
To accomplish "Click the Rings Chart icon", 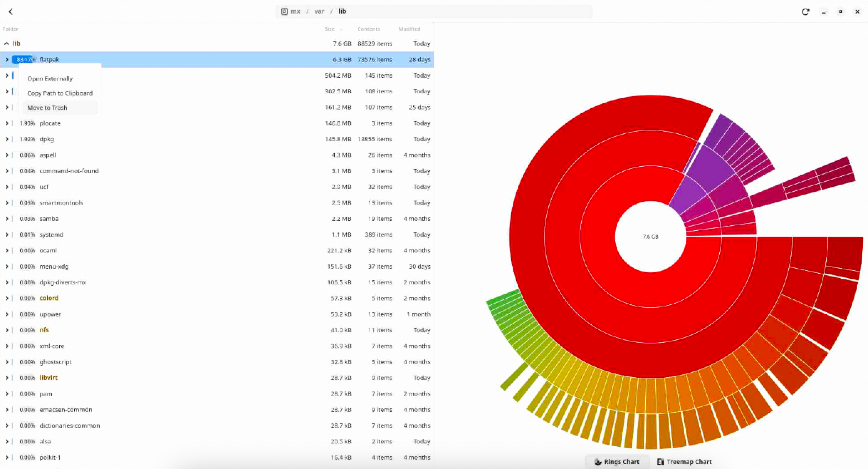I will click(x=598, y=462).
